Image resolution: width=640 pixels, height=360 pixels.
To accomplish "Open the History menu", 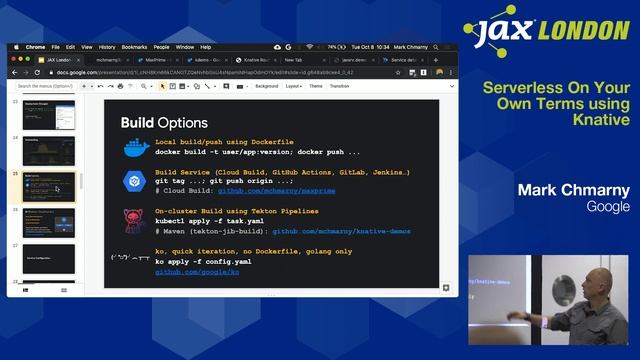I will (107, 47).
